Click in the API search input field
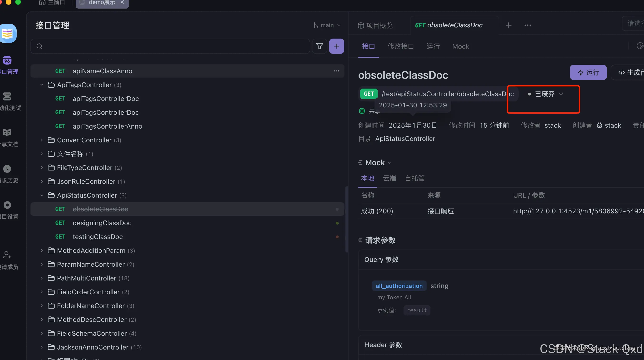Screen dimensions: 644x360 tap(170, 46)
